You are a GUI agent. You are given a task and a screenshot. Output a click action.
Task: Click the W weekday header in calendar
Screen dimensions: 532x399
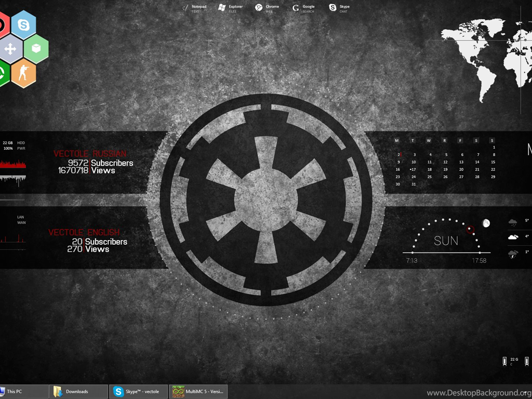pyautogui.click(x=429, y=140)
